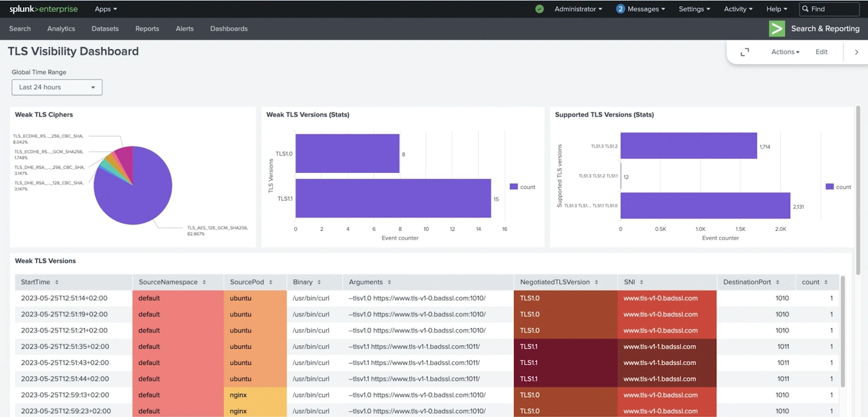Click the Search & Reporting app logo icon
868x417 pixels.
click(x=777, y=29)
